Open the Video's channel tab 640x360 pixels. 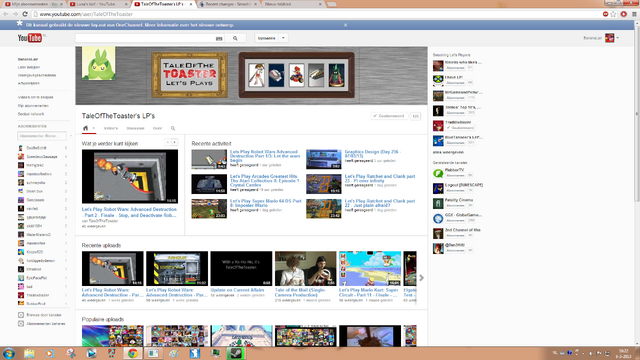point(111,128)
